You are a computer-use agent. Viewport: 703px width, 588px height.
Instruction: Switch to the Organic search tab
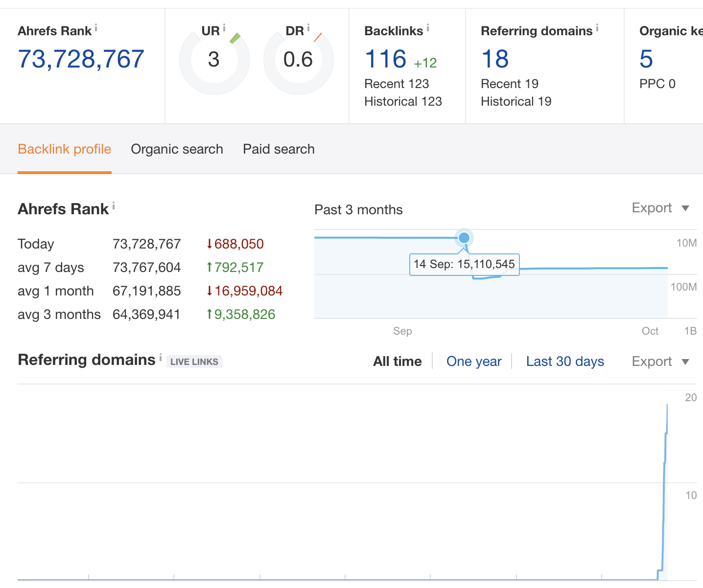177,149
